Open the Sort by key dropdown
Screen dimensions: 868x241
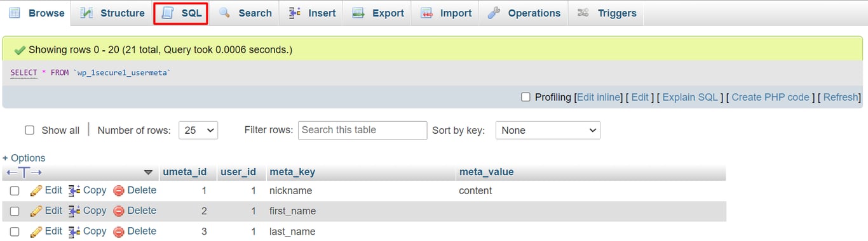(548, 130)
